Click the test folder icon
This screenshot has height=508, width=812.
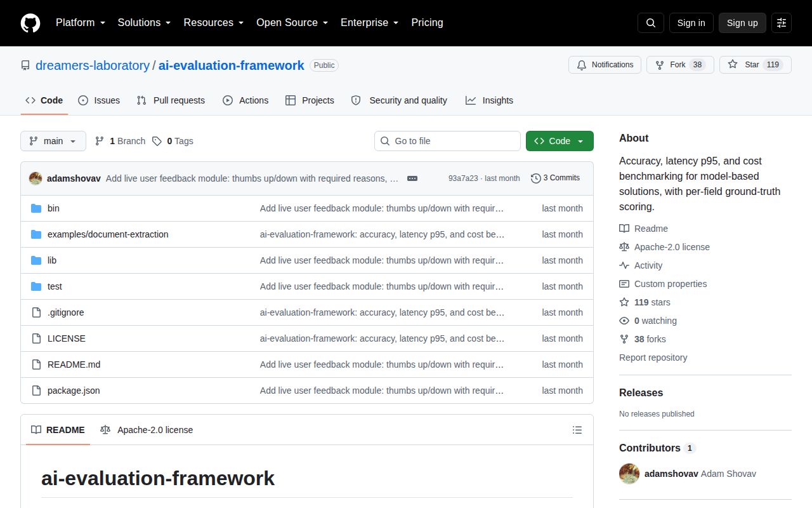click(36, 286)
